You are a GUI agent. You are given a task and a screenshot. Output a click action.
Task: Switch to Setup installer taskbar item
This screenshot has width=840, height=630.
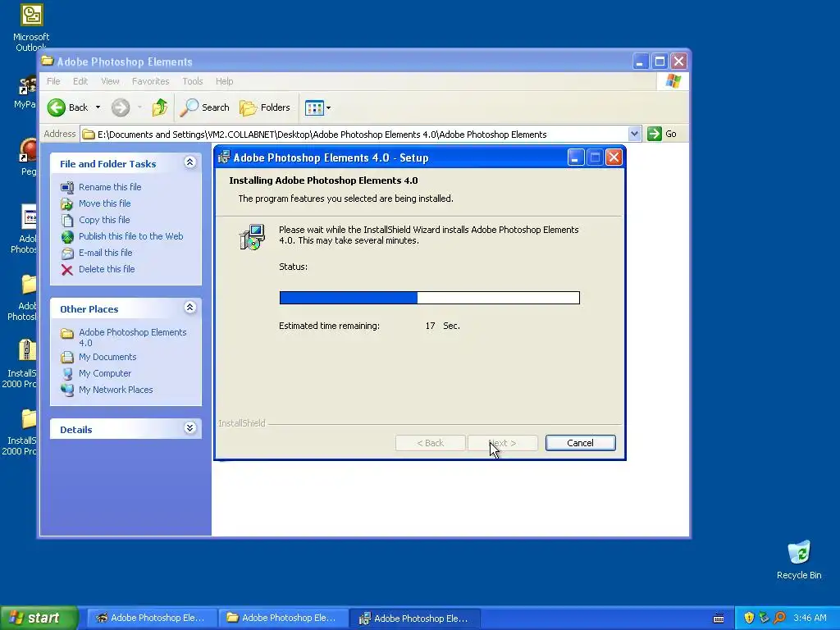[x=414, y=619]
